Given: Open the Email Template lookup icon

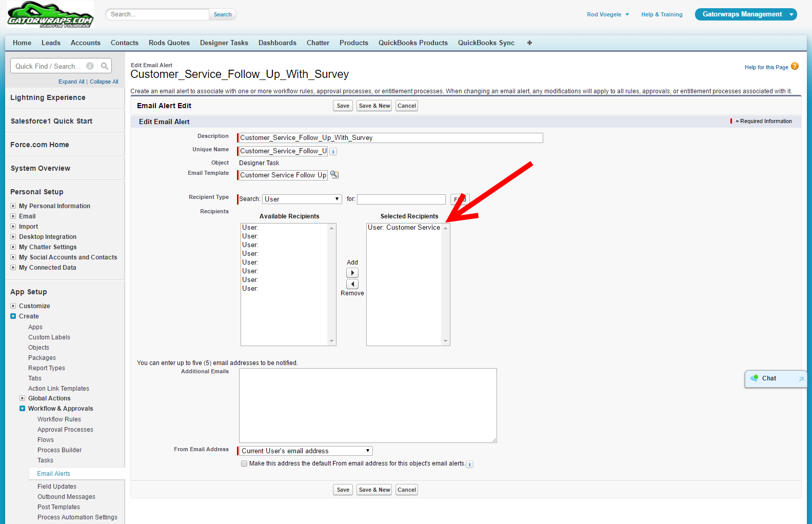Looking at the screenshot, I should 334,175.
